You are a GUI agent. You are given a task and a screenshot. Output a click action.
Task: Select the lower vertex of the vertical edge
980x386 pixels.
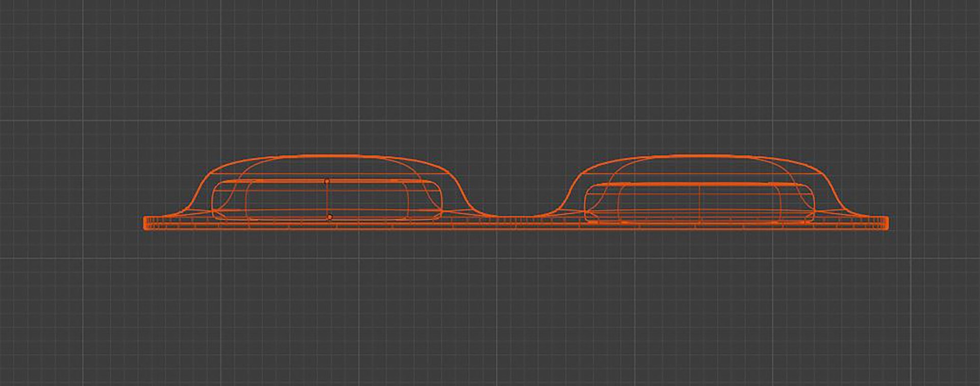pyautogui.click(x=330, y=217)
